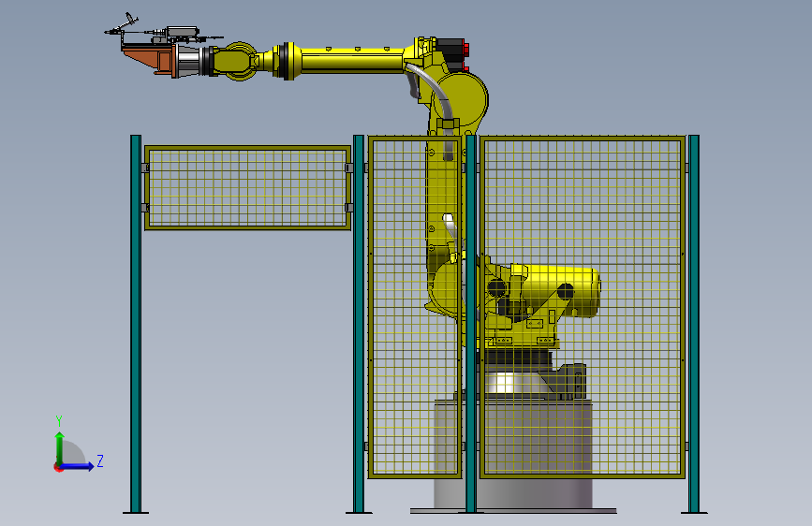Click the blue Z axis arrow of the triad
This screenshot has height=526, width=812.
[x=78, y=466]
